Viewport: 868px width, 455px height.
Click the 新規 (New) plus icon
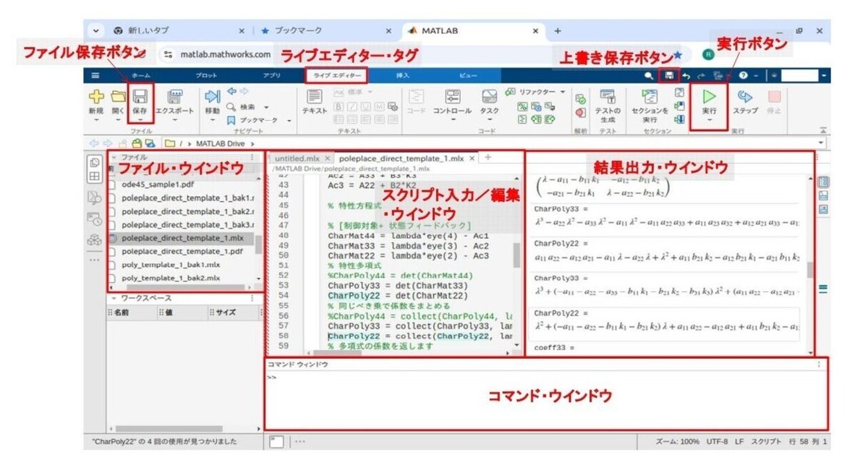(96, 95)
